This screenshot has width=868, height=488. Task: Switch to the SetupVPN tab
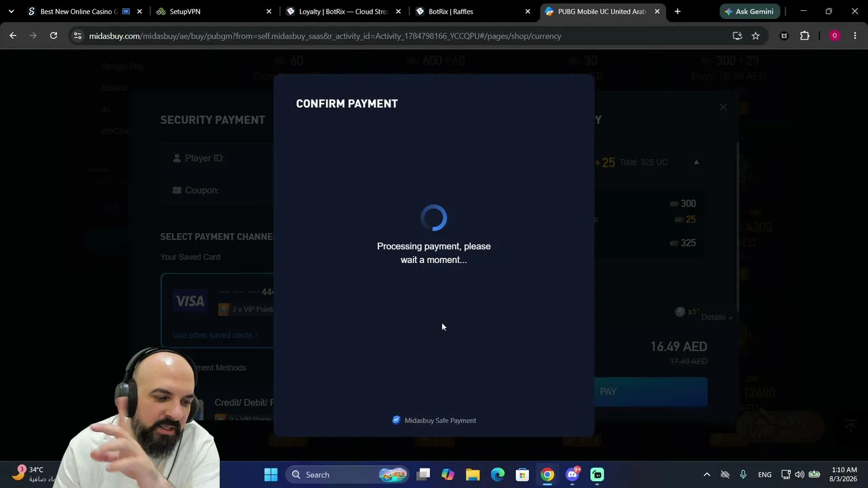[x=213, y=12]
